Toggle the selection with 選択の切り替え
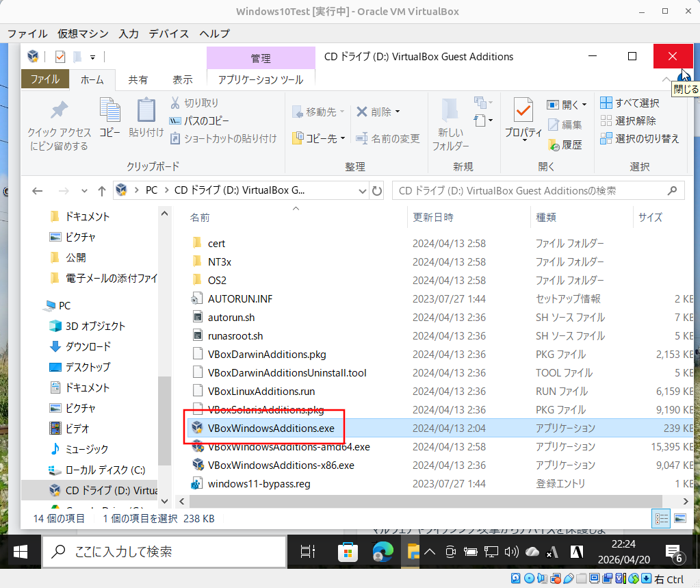Viewport: 700px width, 588px height. (x=639, y=138)
